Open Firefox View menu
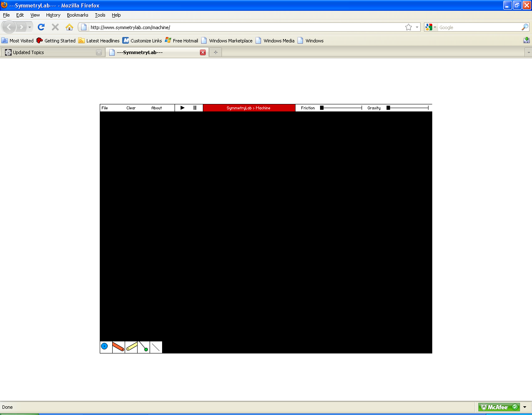Image resolution: width=532 pixels, height=415 pixels. pos(35,15)
